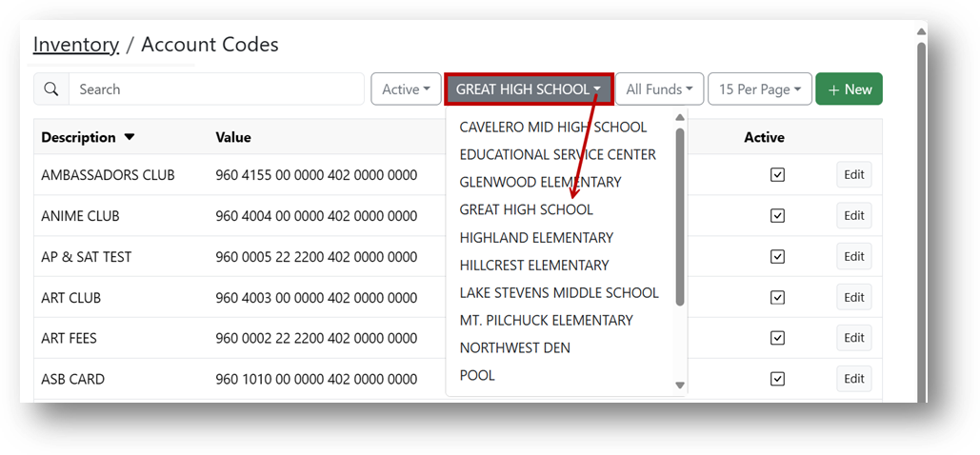Click the ANIME CLUB description cell
This screenshot has height=455, width=980.
[80, 216]
